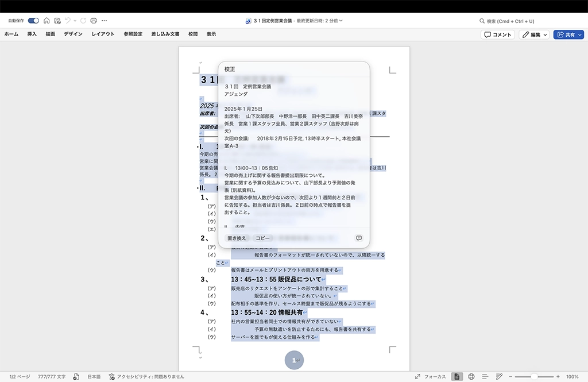The width and height of the screenshot is (588, 382).
Task: Open the 挿入 ribbon tab
Action: (32, 34)
